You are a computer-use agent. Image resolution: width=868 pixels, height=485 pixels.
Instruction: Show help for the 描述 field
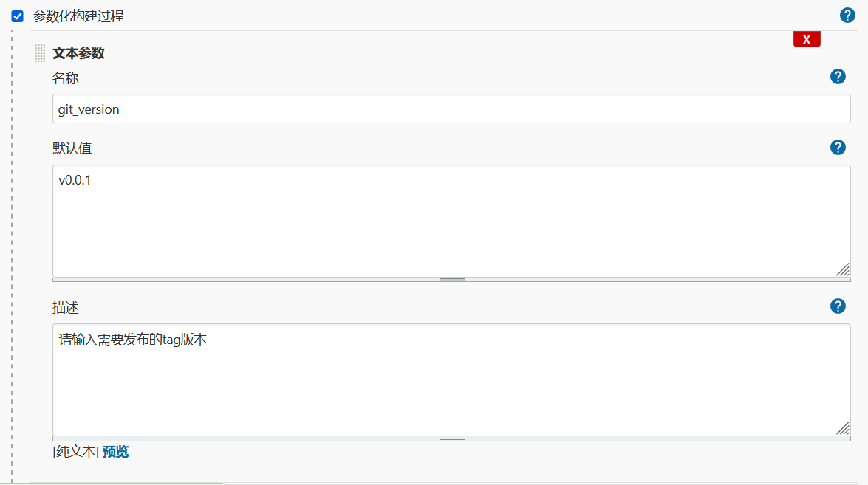coord(838,306)
